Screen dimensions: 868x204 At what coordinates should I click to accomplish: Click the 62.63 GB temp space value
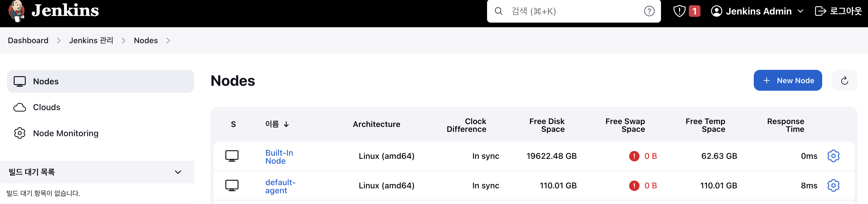point(719,156)
